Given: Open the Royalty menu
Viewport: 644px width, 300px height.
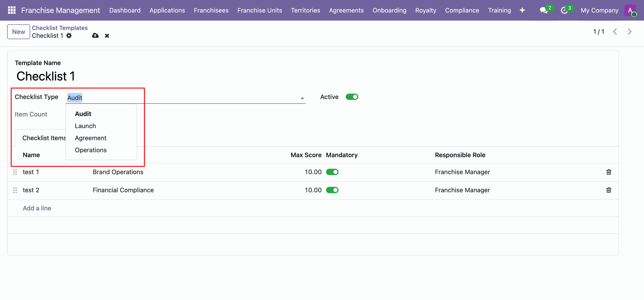Looking at the screenshot, I should (x=426, y=10).
